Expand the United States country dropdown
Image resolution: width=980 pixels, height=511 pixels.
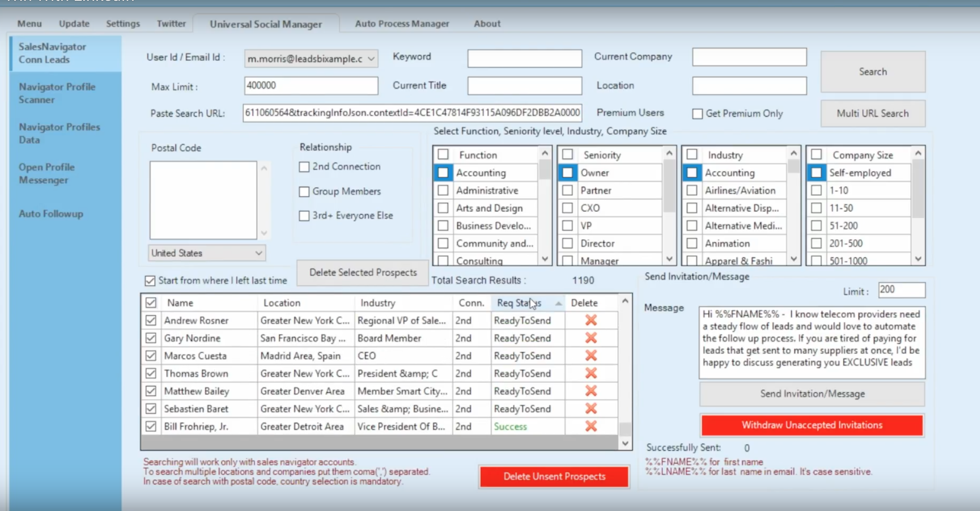tap(258, 253)
